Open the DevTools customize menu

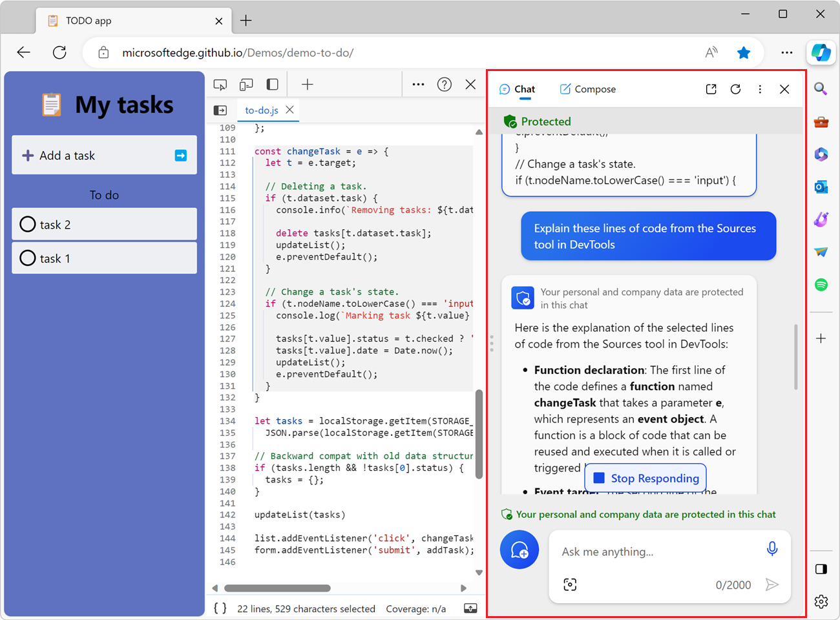pos(417,84)
